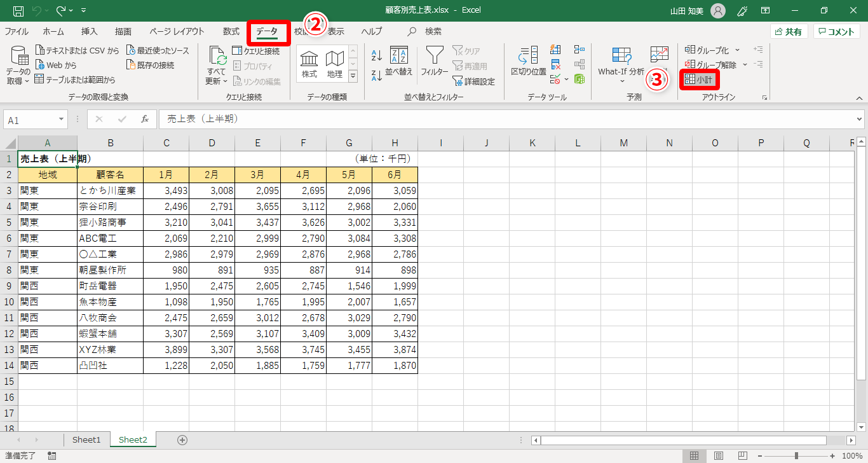868x463 pixels.
Task: Toggle the フィルター filter button
Action: point(435,62)
